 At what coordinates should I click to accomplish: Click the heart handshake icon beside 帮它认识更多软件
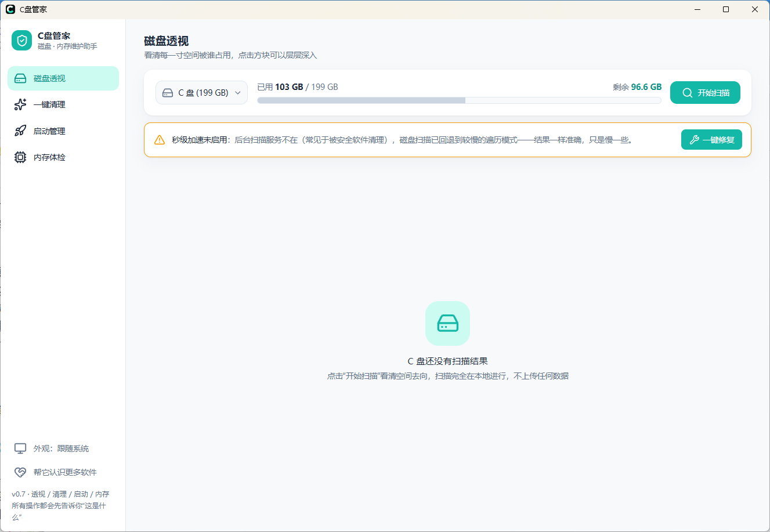(x=20, y=472)
